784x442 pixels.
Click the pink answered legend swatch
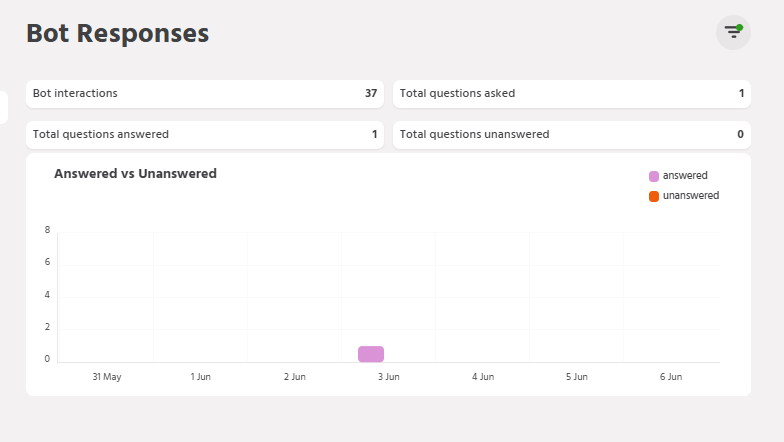point(654,176)
